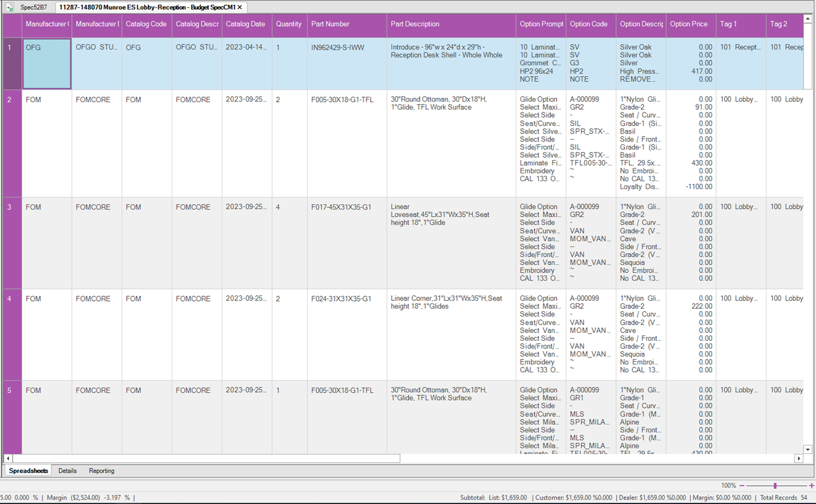Click part number F017-45X31X35-G1
Viewport: 816px width, 504px height.
pyautogui.click(x=342, y=207)
